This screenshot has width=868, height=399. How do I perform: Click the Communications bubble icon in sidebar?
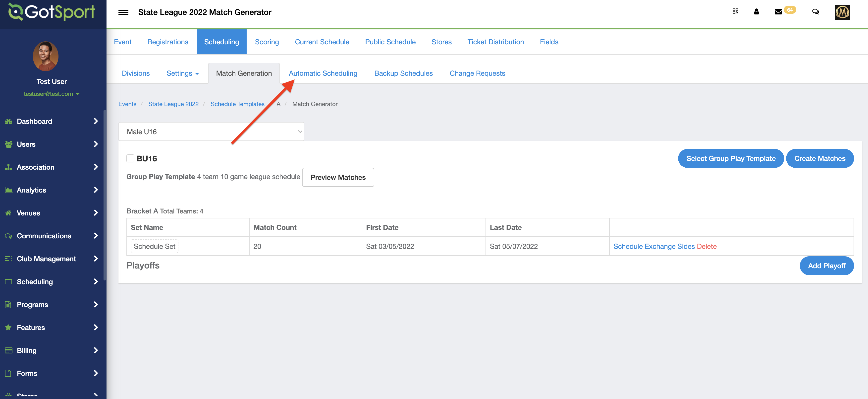coord(8,236)
